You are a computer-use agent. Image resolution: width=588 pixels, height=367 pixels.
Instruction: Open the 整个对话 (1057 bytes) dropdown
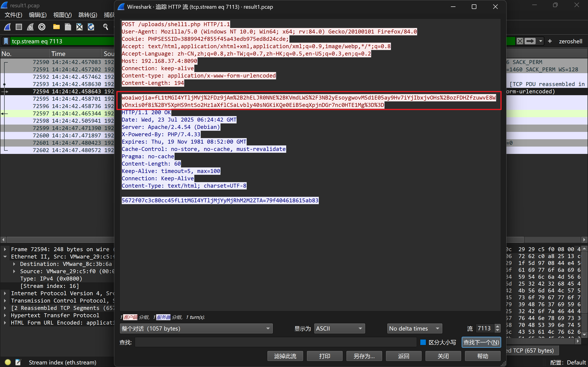point(196,328)
